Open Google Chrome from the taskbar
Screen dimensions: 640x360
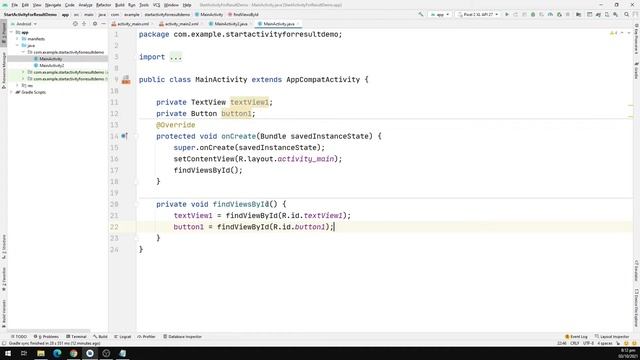click(x=73, y=353)
